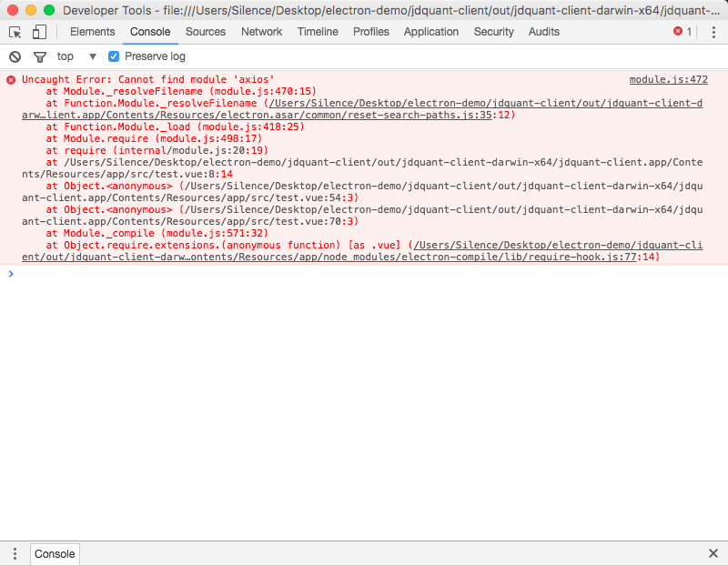Open DevTools customize three-dot menu
This screenshot has height=566, width=728.
[713, 32]
